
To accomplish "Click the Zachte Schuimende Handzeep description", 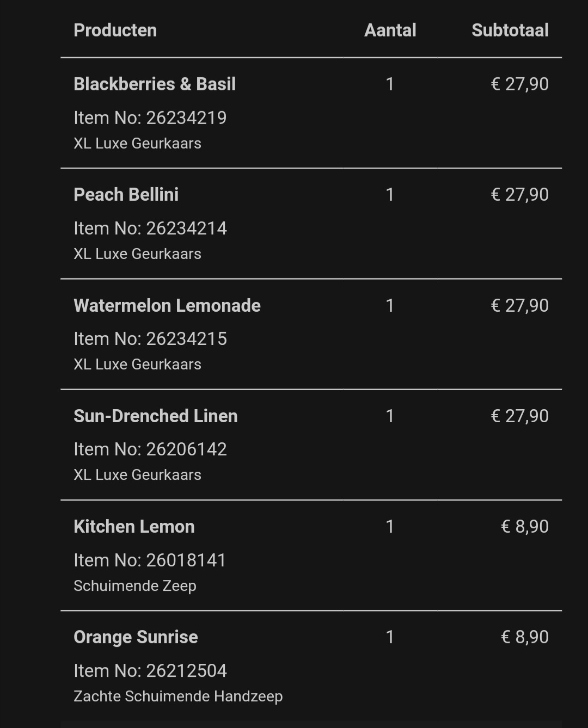I will point(178,696).
